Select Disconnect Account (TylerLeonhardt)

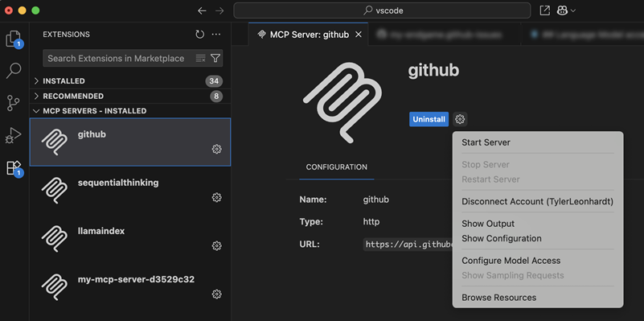tap(538, 201)
